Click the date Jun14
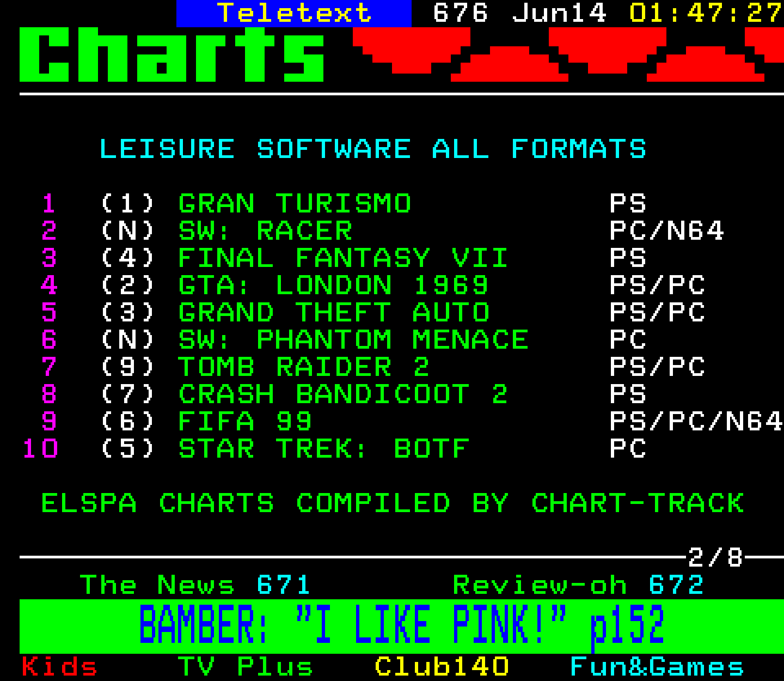This screenshot has width=784, height=681. coord(559,13)
